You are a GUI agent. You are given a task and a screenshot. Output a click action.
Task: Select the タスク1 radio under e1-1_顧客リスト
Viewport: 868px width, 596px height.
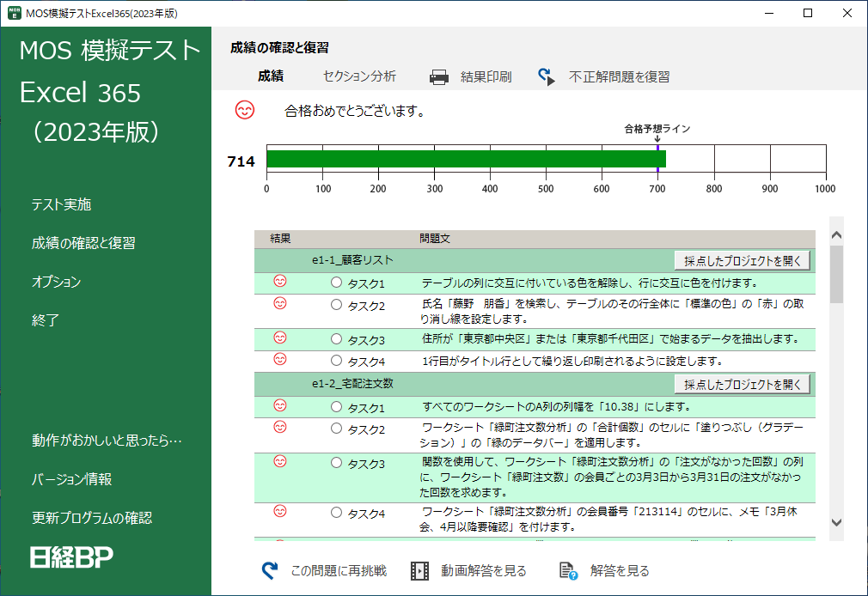click(x=336, y=283)
